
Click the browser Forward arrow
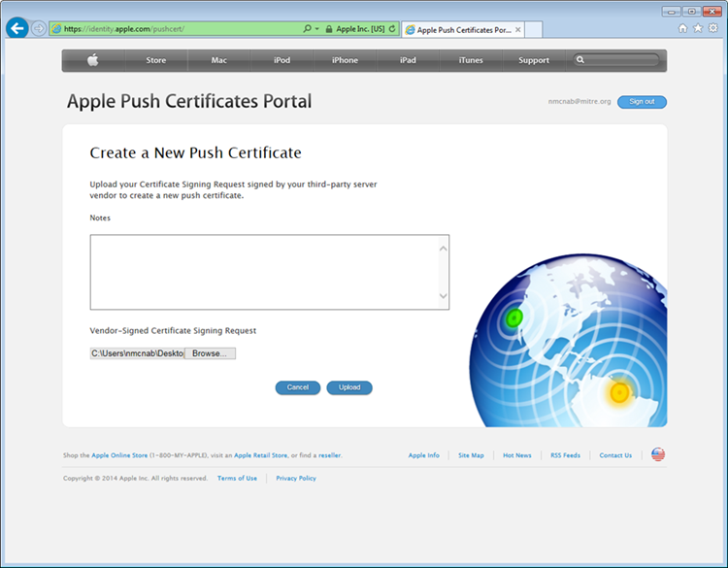pyautogui.click(x=39, y=29)
